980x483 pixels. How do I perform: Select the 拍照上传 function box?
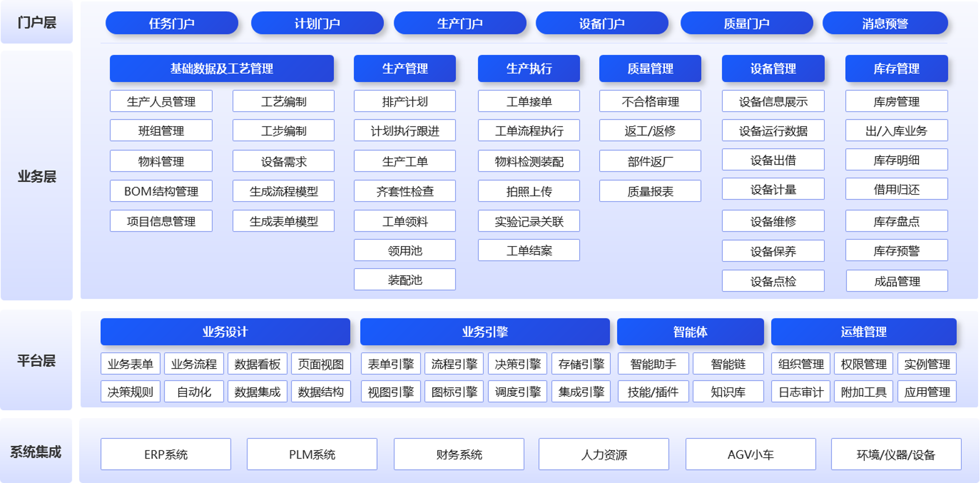point(529,191)
